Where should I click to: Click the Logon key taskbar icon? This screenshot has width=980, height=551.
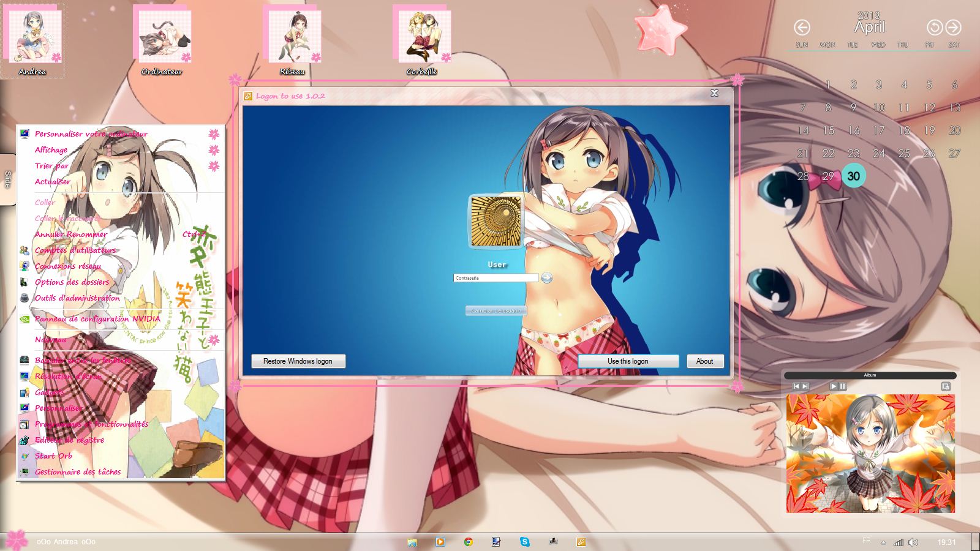(x=581, y=542)
